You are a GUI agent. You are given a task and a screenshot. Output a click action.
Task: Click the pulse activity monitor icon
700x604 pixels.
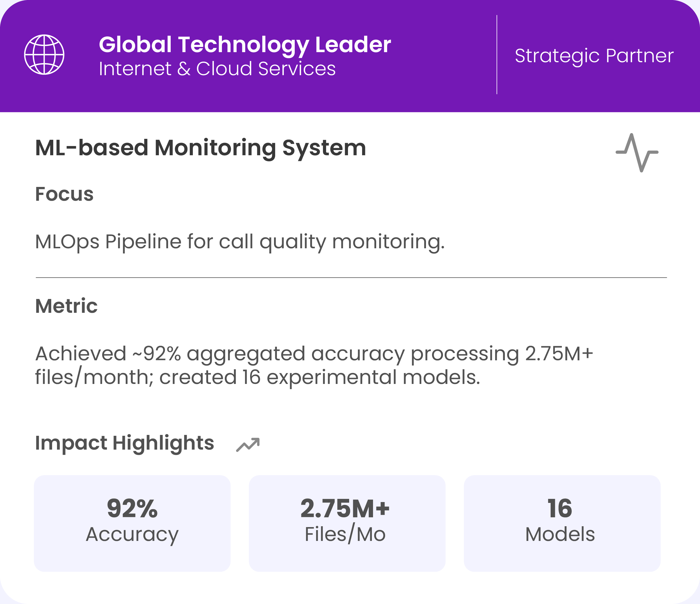pos(637,152)
